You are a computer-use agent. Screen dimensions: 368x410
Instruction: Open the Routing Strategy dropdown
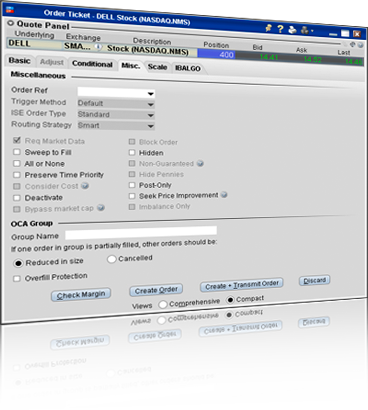click(116, 126)
